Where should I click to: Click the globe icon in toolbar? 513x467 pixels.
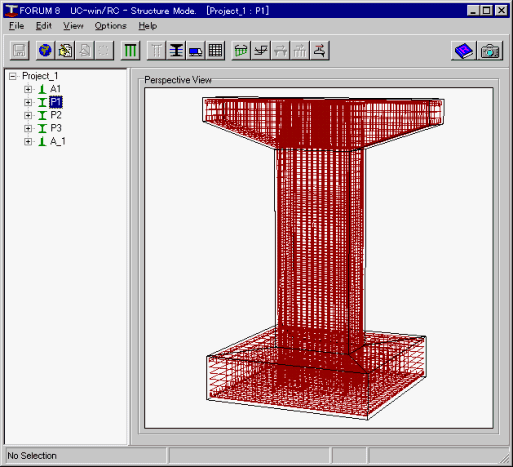point(45,51)
